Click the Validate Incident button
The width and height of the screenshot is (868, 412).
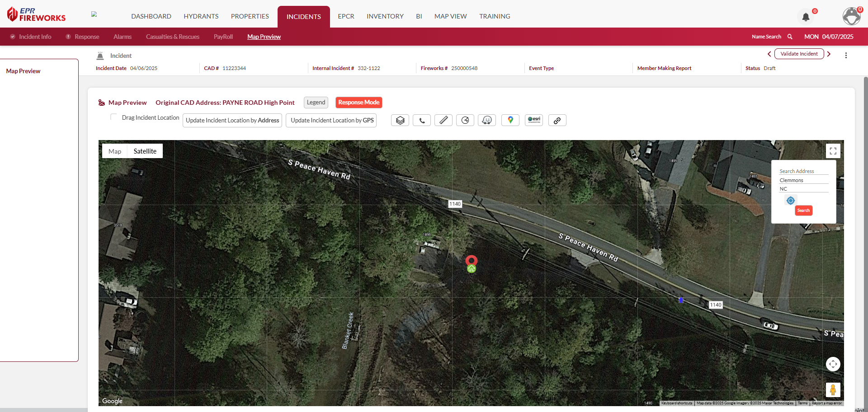[x=799, y=54]
